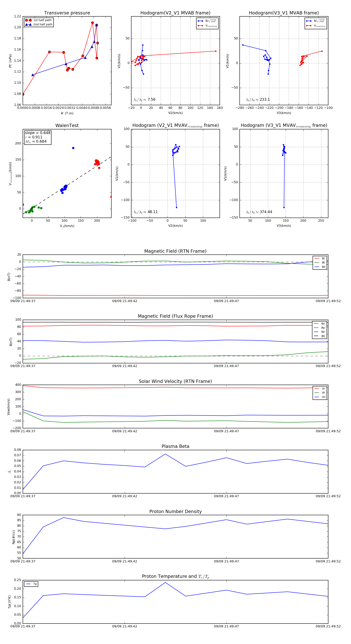The height and width of the screenshot is (644, 351).
Task: Click the "Tp" legend entry
Action: [31, 584]
